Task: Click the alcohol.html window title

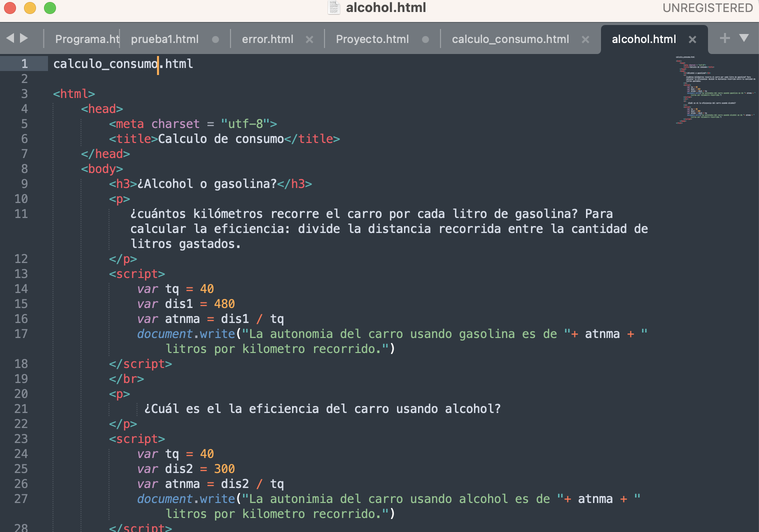Action: click(x=386, y=7)
